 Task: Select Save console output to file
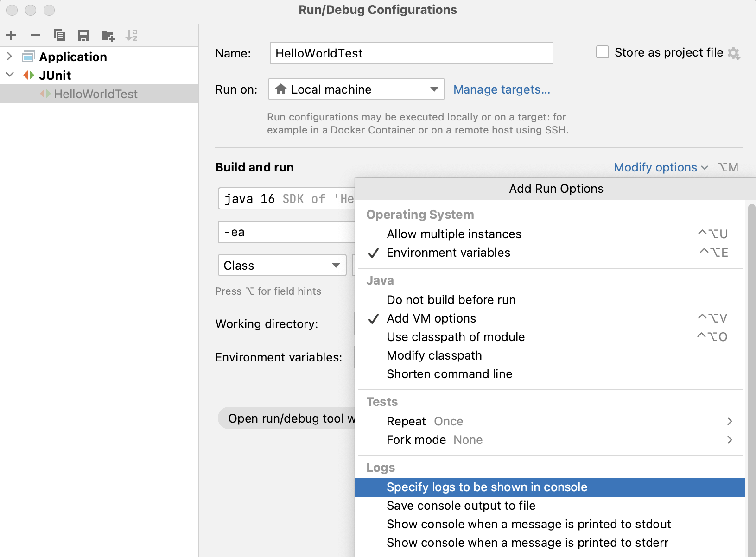pos(550,506)
